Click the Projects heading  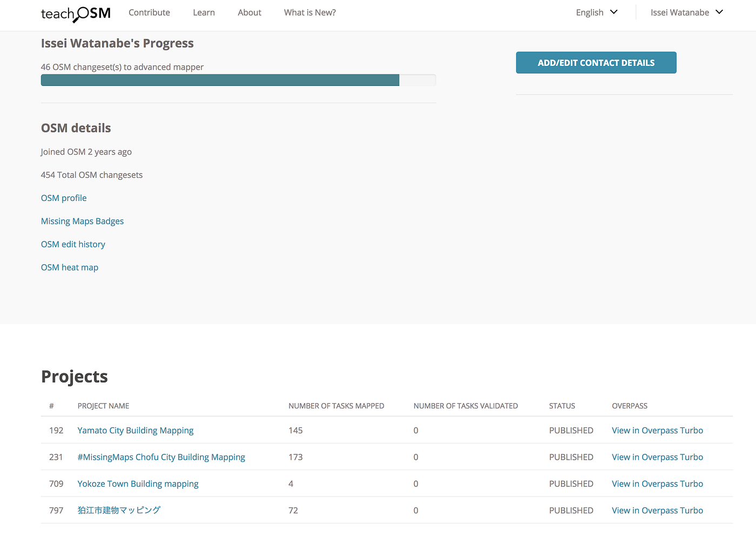75,377
